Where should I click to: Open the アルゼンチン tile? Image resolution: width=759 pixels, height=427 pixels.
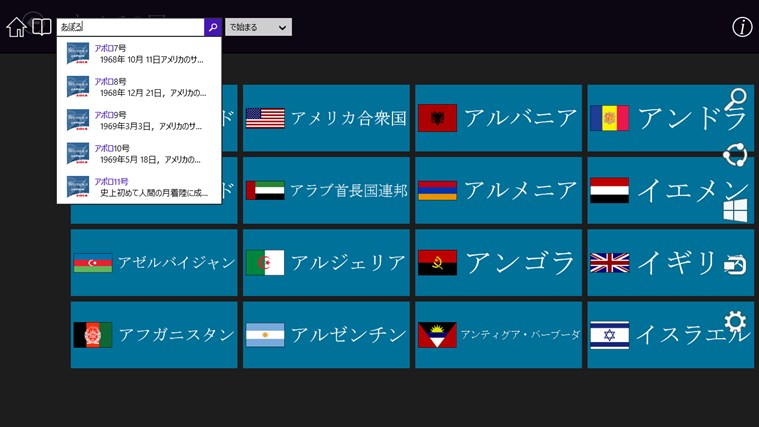pyautogui.click(x=326, y=335)
